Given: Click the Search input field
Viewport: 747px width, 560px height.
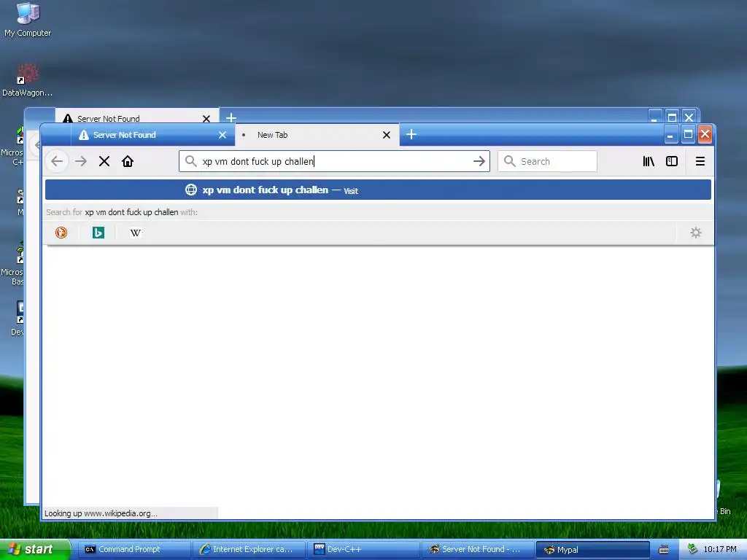Looking at the screenshot, I should tap(547, 161).
